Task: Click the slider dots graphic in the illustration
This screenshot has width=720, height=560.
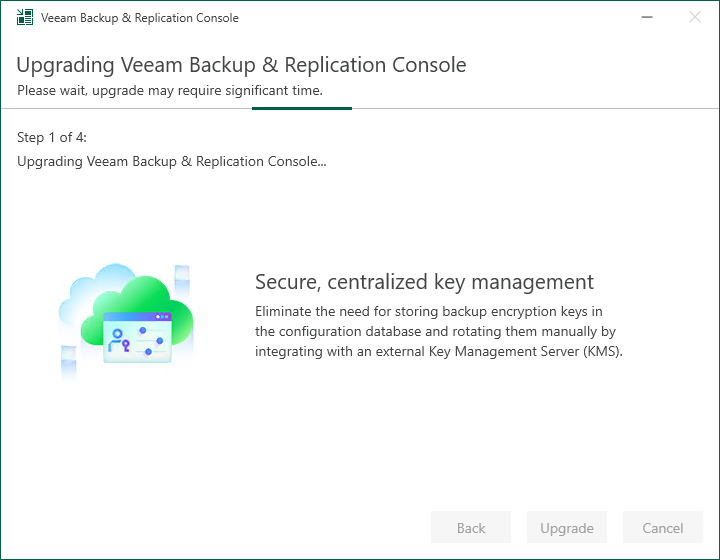Action: [151, 341]
